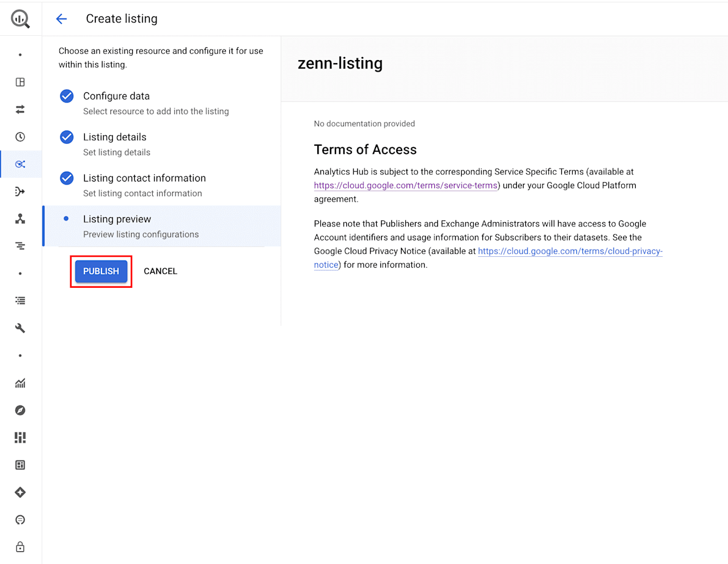Open the table-layout sidebar icon
Image resolution: width=728 pixels, height=564 pixels.
coord(20,465)
